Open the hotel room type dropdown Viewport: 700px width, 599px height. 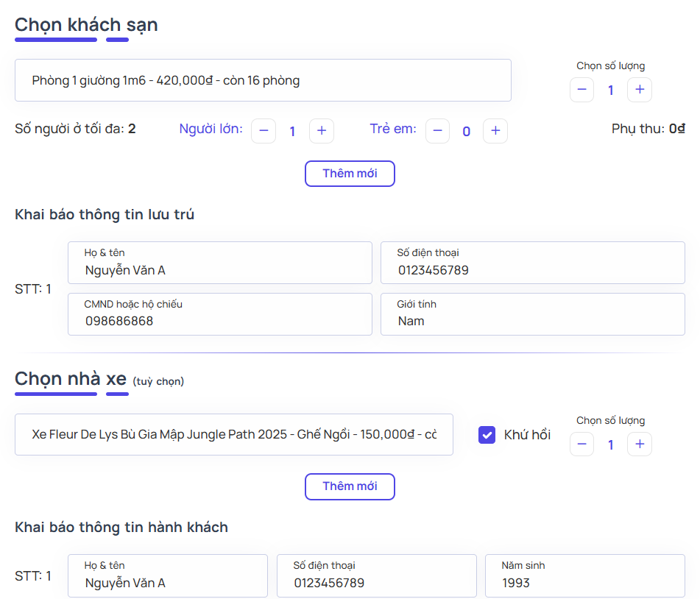click(x=263, y=80)
